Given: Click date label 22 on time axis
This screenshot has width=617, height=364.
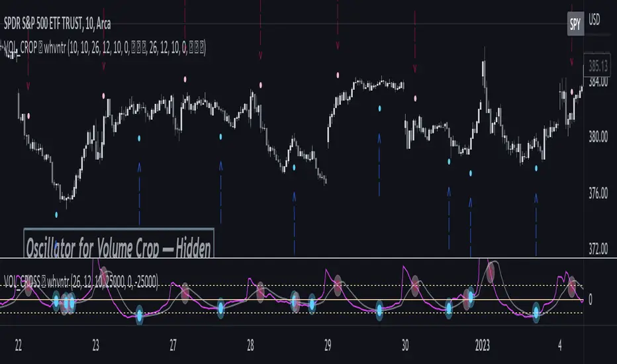Looking at the screenshot, I should coord(19,345).
